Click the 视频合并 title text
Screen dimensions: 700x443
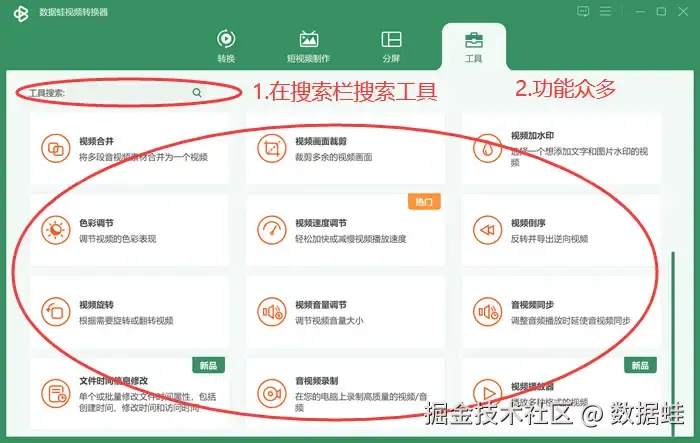click(x=96, y=141)
